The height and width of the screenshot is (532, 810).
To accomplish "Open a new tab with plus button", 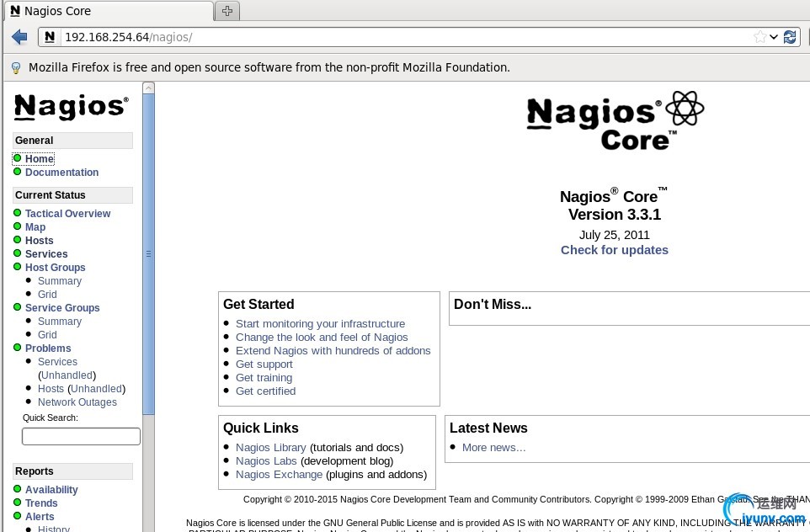I will point(227,11).
